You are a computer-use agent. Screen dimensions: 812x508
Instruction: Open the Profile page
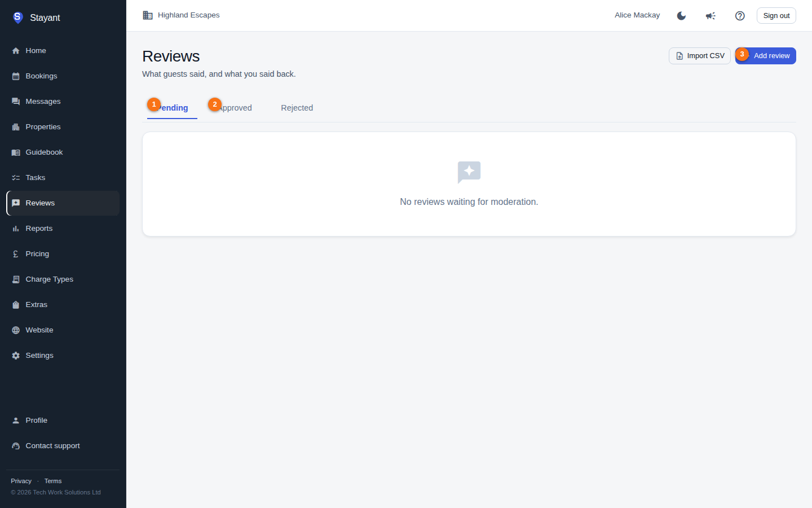[63, 421]
